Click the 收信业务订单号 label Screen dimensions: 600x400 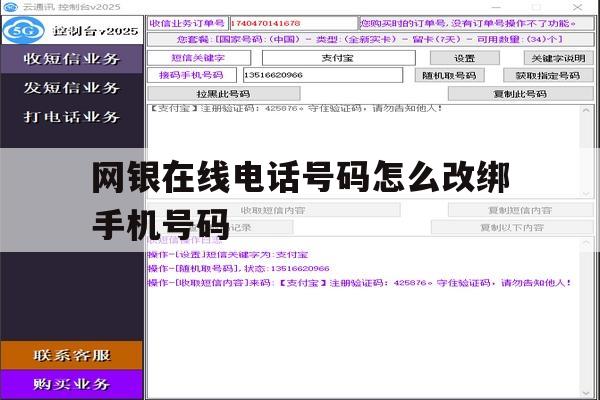pyautogui.click(x=188, y=23)
